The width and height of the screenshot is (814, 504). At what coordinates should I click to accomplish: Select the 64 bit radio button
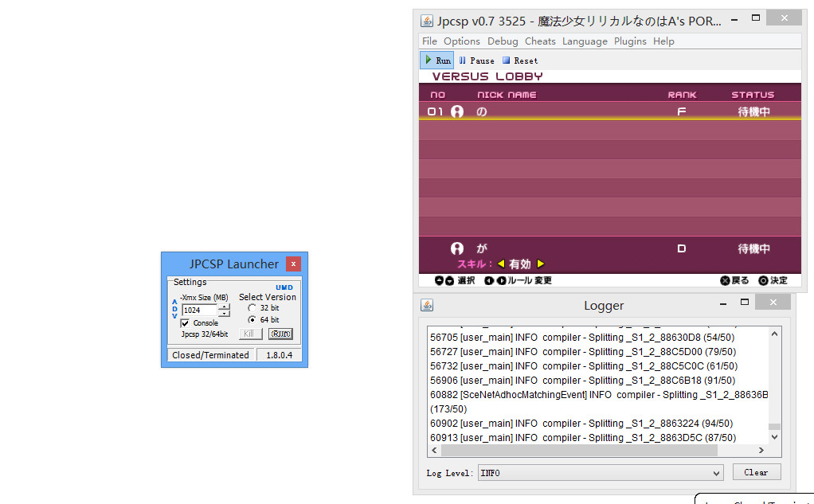(252, 320)
